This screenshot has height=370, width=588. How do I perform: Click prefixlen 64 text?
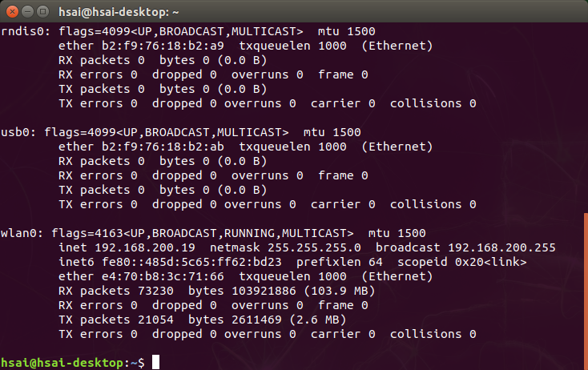[340, 262]
